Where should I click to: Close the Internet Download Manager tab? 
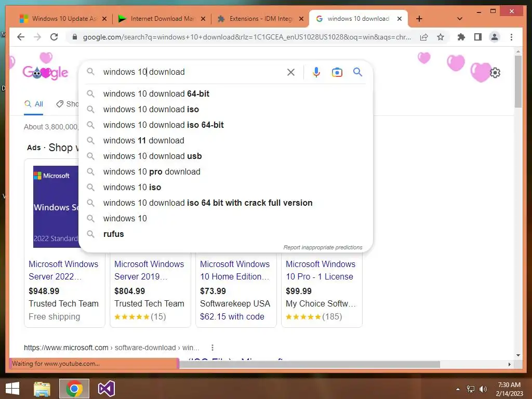pyautogui.click(x=203, y=19)
